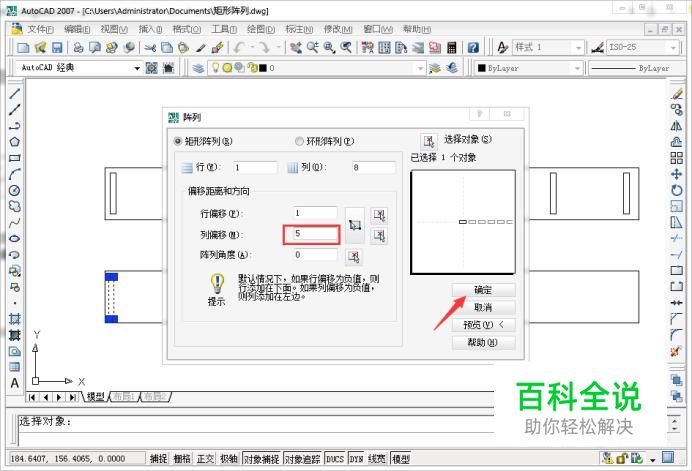Toggle Snap mode in status bar
This screenshot has height=471, width=692.
click(x=158, y=459)
